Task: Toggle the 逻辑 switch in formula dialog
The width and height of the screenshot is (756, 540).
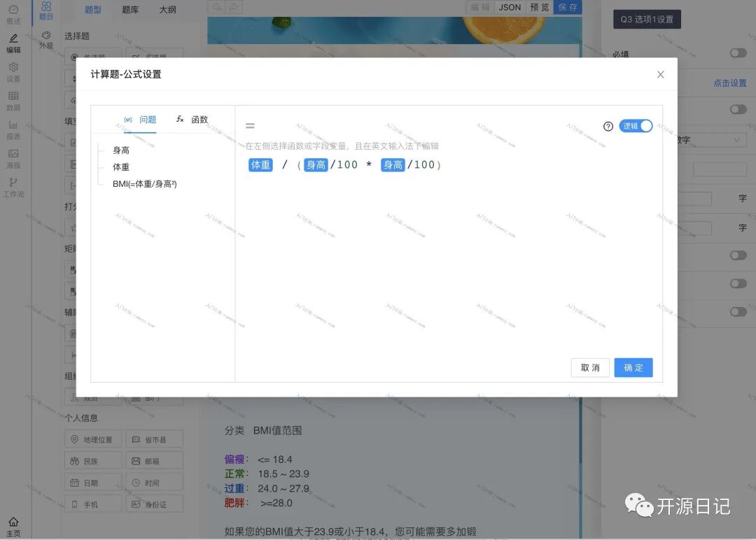Action: [x=636, y=126]
